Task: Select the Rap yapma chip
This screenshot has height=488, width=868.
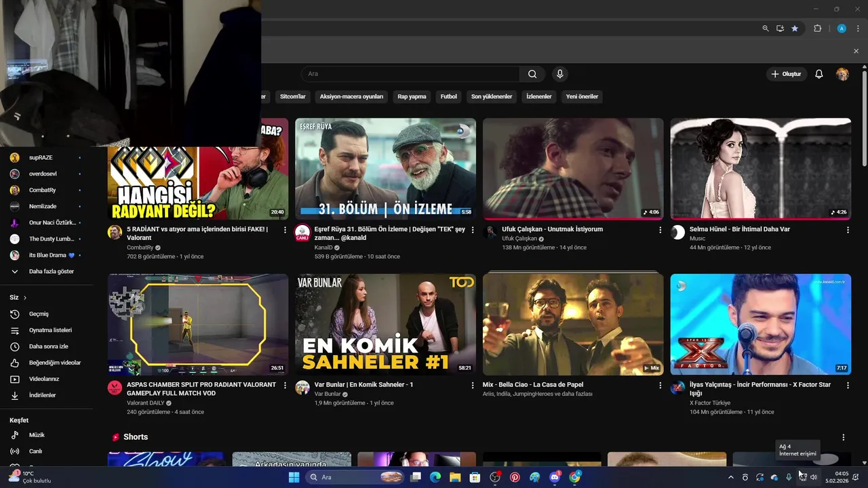Action: pyautogui.click(x=412, y=96)
